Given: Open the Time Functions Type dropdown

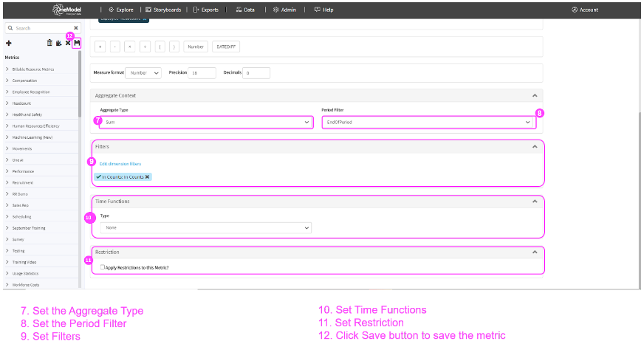Looking at the screenshot, I should (205, 228).
